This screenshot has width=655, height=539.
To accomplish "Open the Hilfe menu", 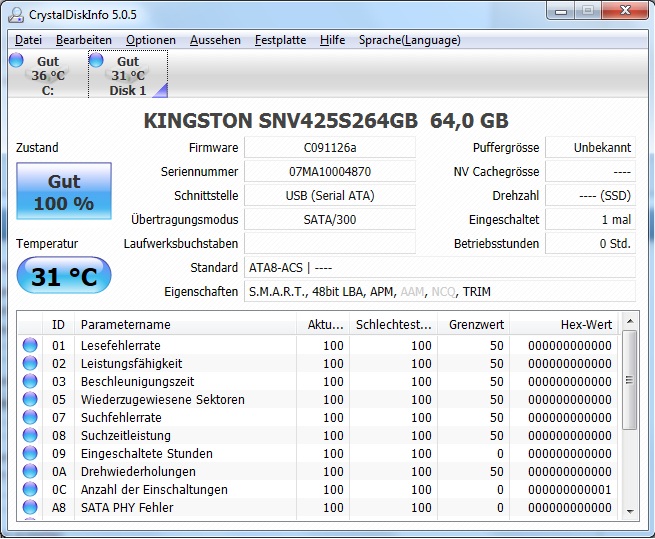I will 333,40.
